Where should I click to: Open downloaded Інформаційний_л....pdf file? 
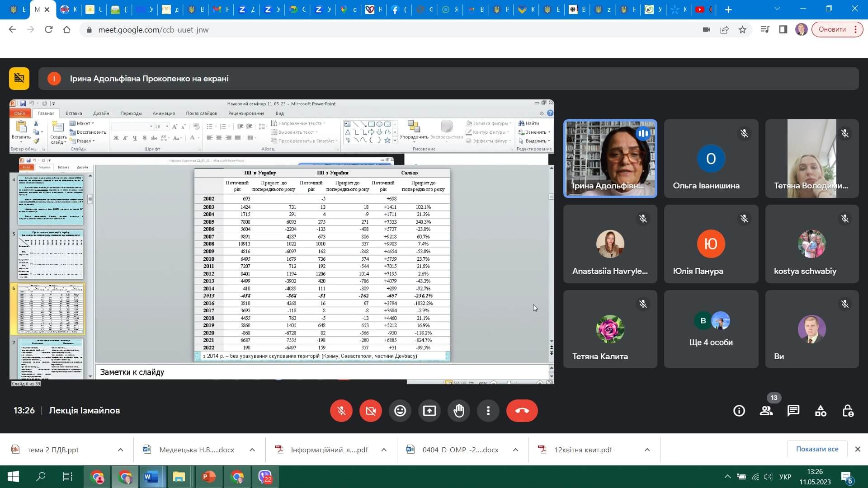tap(329, 450)
